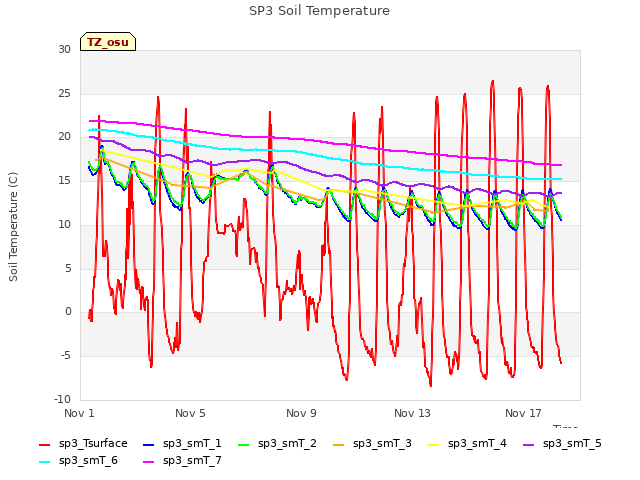Click the 25 y-axis tick label

point(64,93)
